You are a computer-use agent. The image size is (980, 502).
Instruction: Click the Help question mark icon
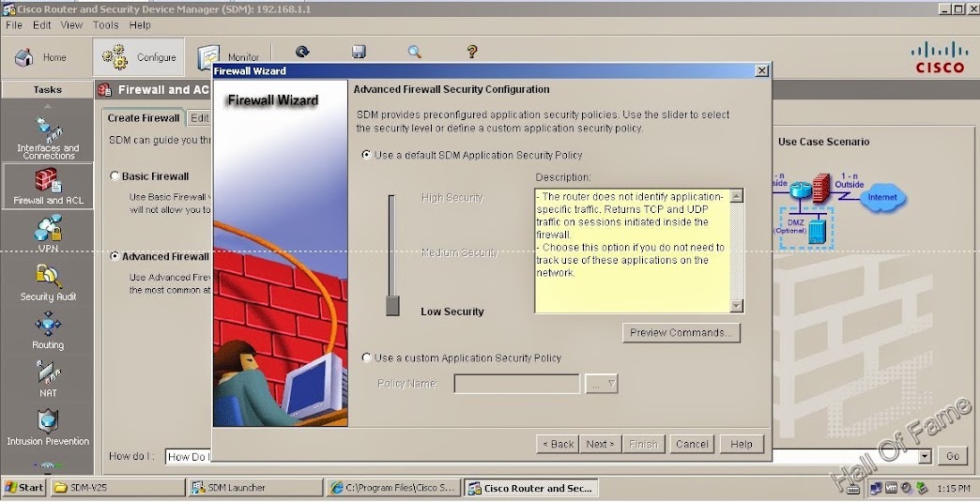point(472,52)
